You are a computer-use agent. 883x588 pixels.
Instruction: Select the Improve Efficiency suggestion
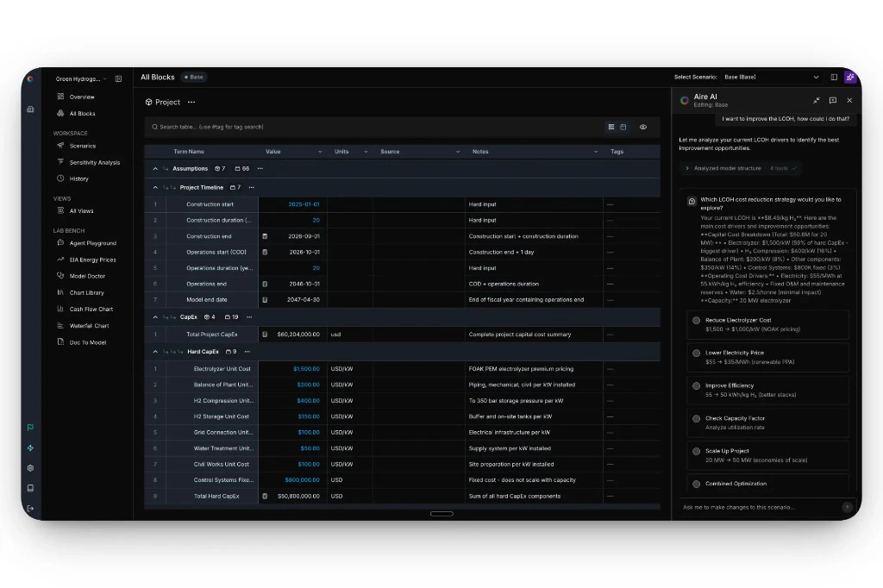(x=767, y=390)
